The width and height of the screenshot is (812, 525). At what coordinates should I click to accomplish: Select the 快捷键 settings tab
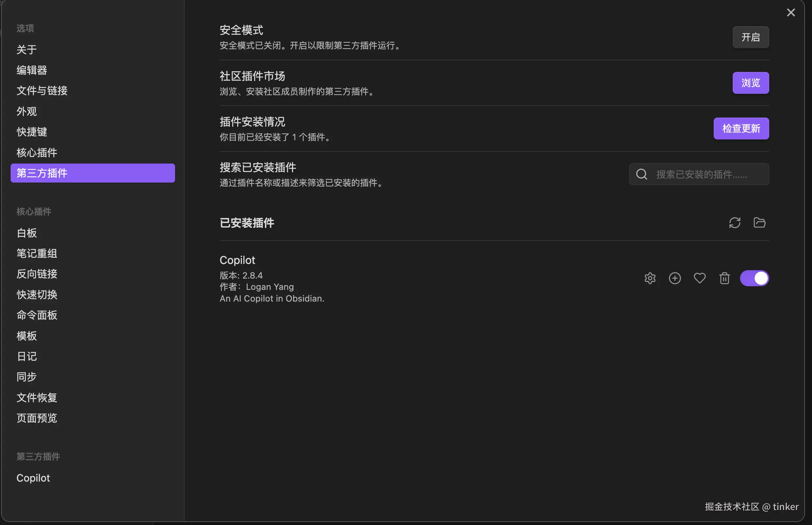tap(32, 132)
